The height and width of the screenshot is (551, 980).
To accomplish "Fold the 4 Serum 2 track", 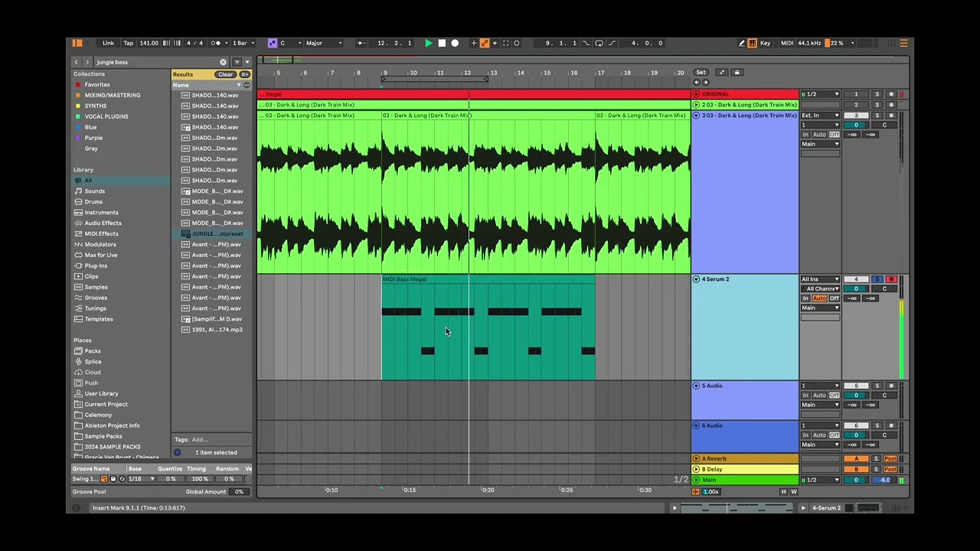I will [x=696, y=279].
